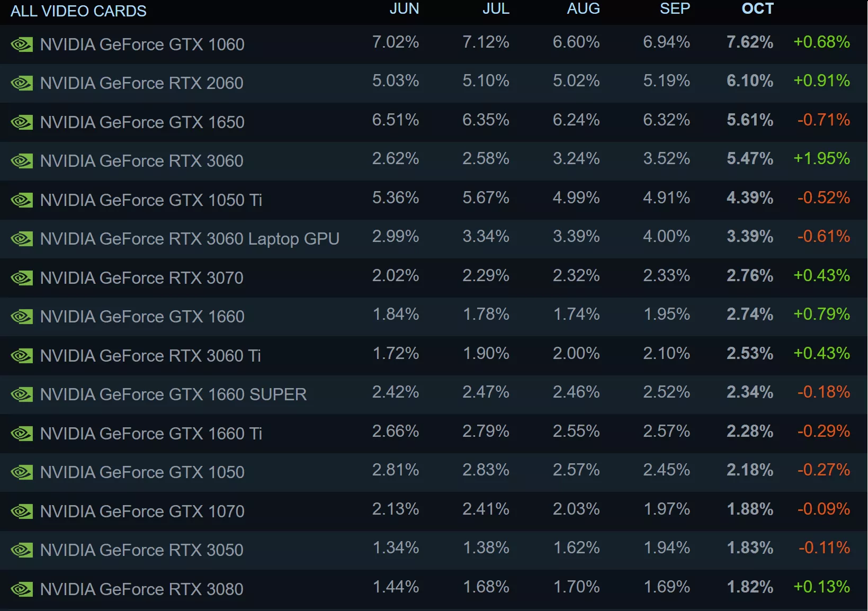Click NVIDIA logo beside GeForce GTX 1070
The width and height of the screenshot is (868, 611).
pos(22,511)
